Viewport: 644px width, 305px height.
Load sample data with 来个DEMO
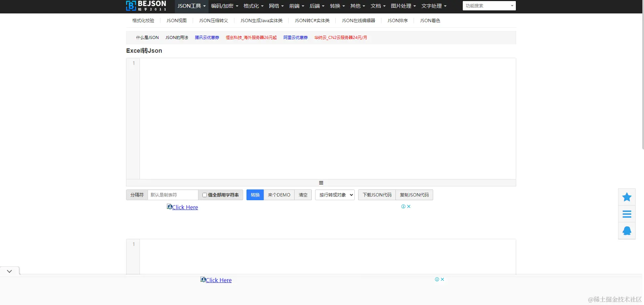click(279, 195)
